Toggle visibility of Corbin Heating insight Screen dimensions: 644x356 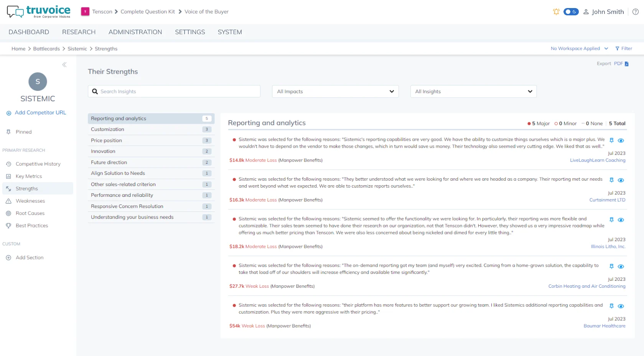[621, 266]
